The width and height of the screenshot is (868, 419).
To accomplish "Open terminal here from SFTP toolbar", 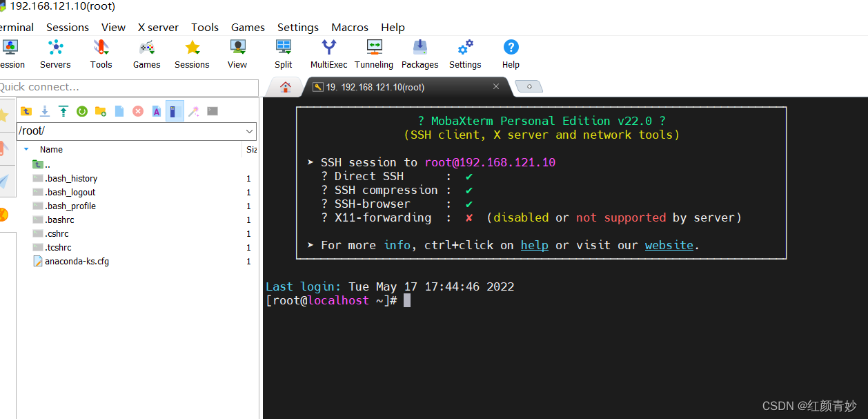I will point(213,111).
